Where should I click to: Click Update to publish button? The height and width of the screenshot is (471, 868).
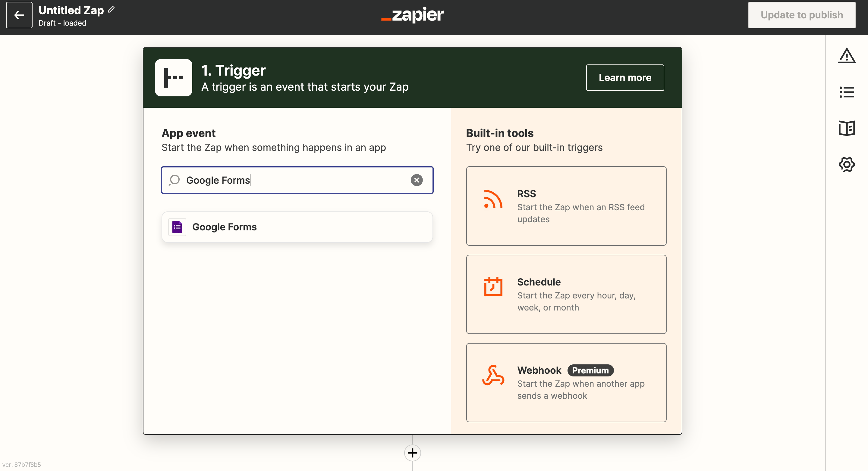pos(802,15)
